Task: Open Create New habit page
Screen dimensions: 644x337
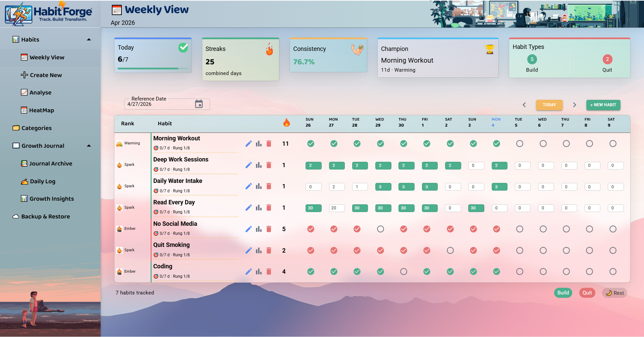Action: (50, 75)
